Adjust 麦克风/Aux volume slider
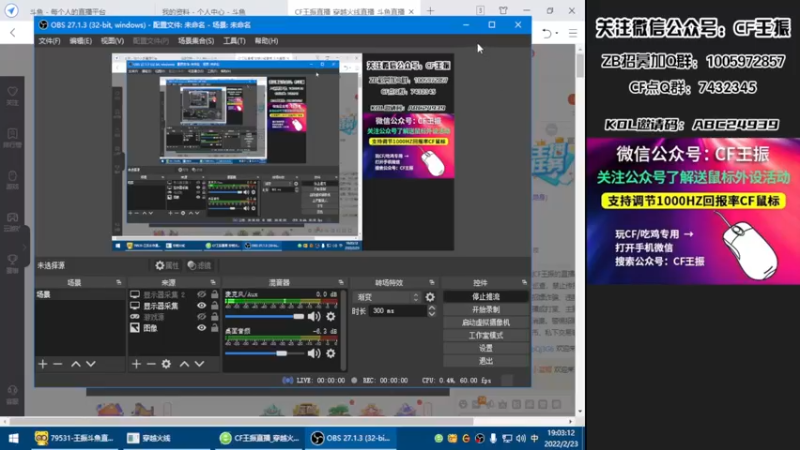 point(265,316)
